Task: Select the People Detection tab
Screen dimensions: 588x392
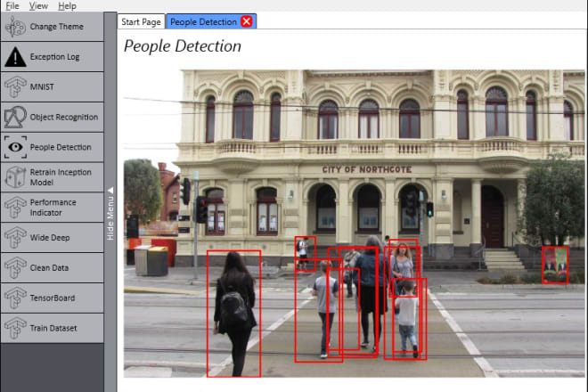Action: tap(203, 20)
